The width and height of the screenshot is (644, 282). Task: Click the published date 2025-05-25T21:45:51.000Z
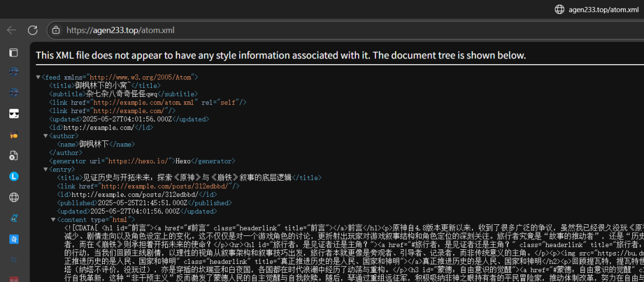pos(142,203)
